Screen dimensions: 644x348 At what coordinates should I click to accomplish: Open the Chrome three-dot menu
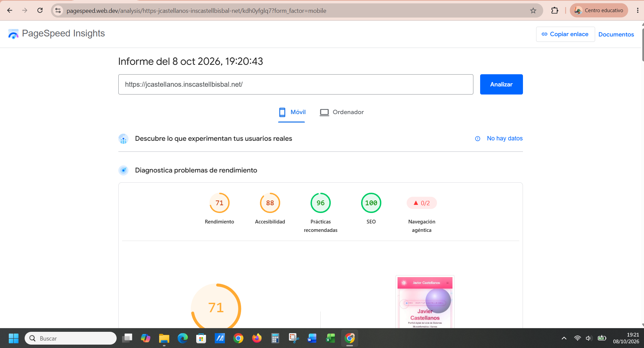point(638,10)
